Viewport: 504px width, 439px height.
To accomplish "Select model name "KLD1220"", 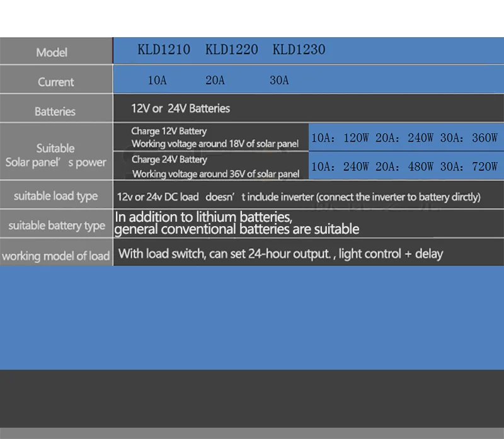I will pyautogui.click(x=231, y=50).
